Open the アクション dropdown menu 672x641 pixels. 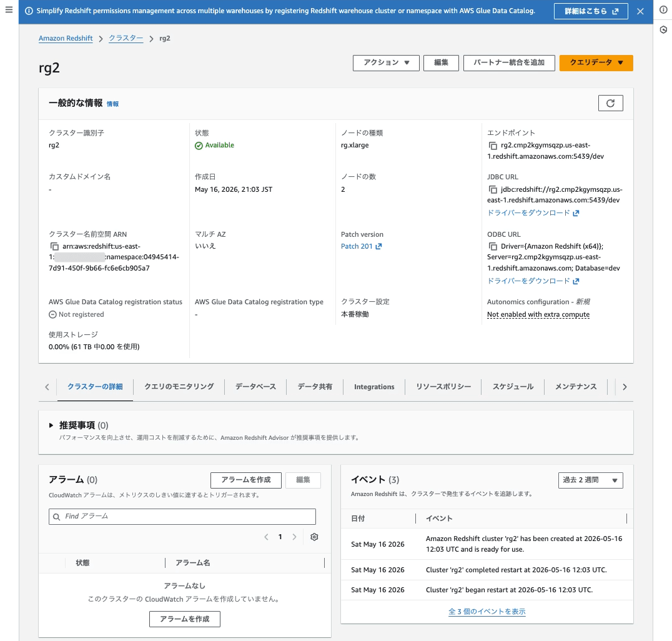386,62
